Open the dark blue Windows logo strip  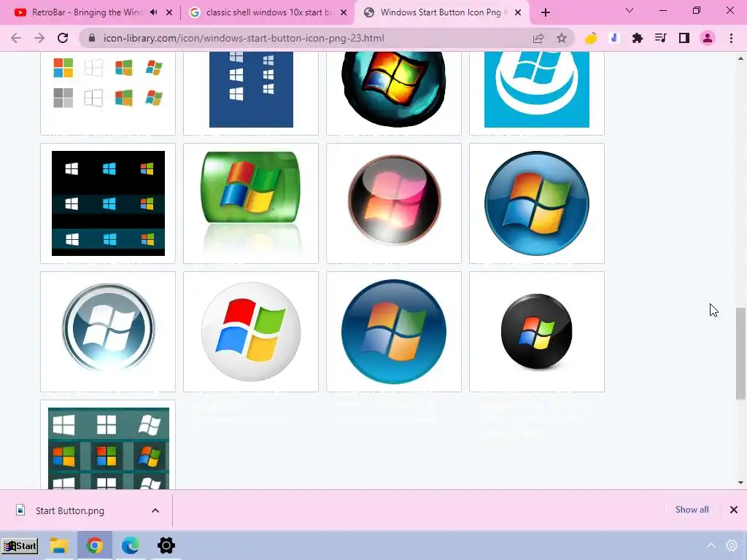pyautogui.click(x=251, y=90)
